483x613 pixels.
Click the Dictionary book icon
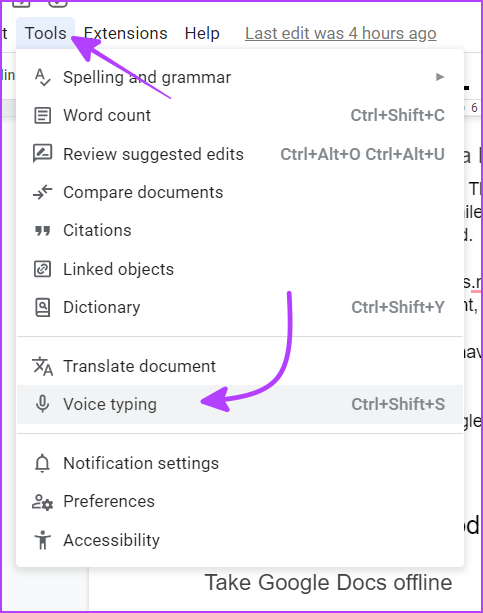pos(43,307)
